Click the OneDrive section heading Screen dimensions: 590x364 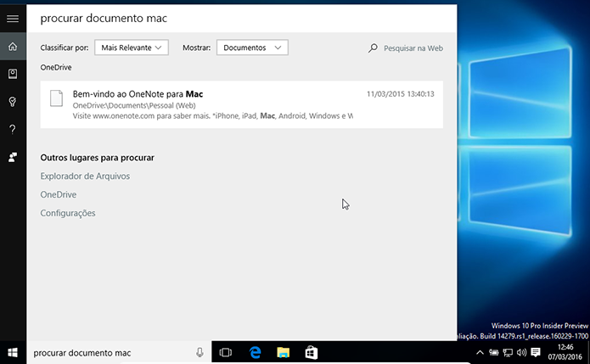click(x=56, y=67)
